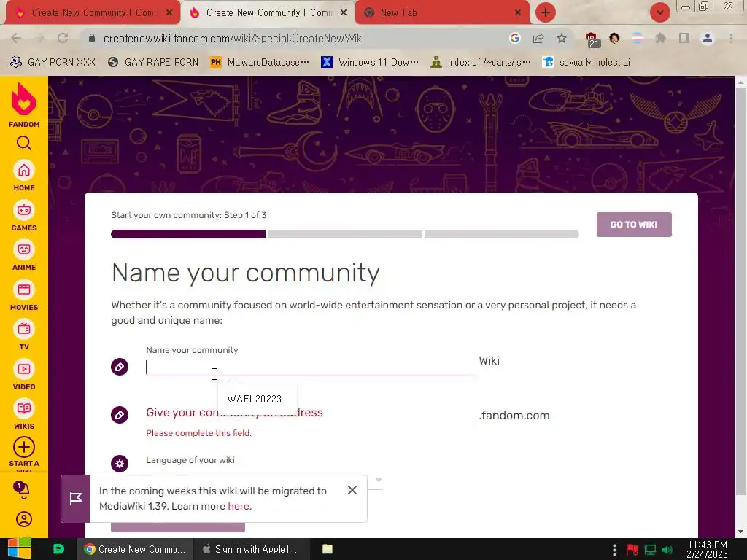Bookmark this page with the star
Image resolution: width=747 pixels, height=560 pixels.
(x=562, y=38)
